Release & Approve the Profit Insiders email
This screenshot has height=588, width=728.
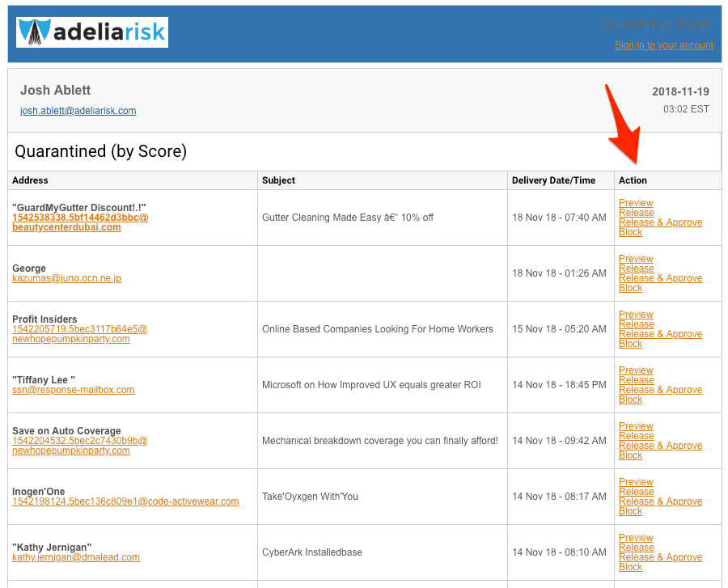click(x=660, y=333)
